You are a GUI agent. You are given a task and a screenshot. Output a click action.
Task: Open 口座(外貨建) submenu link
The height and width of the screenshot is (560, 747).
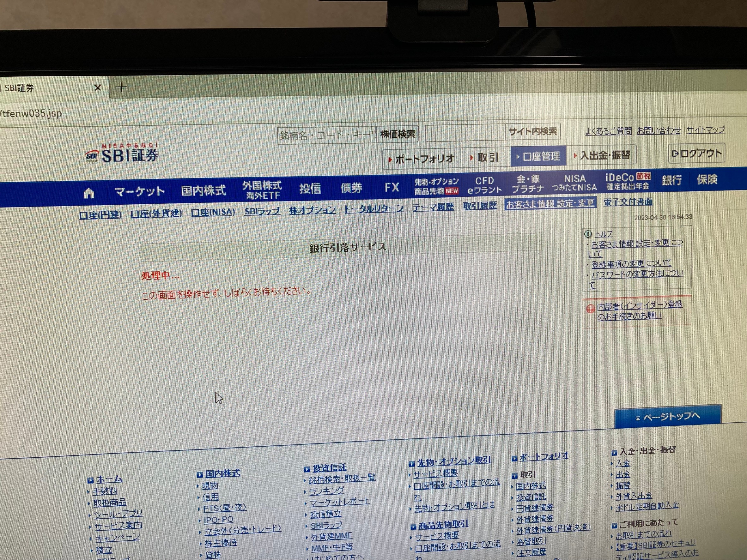(x=156, y=213)
